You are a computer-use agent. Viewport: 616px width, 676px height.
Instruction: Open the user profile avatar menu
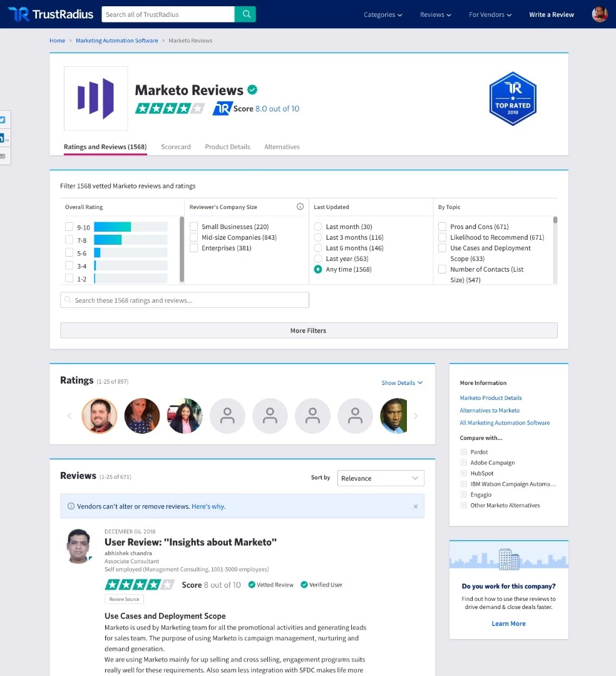[600, 14]
